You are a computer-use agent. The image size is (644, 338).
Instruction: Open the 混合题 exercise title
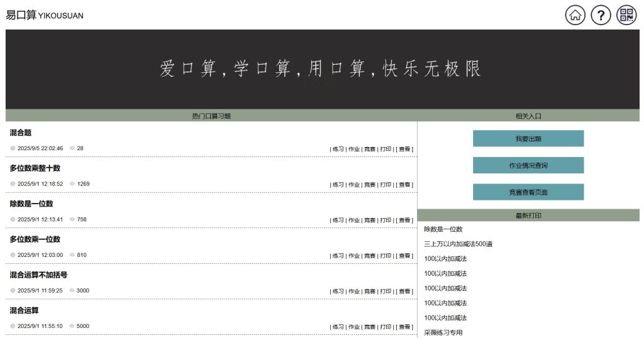pyautogui.click(x=21, y=133)
